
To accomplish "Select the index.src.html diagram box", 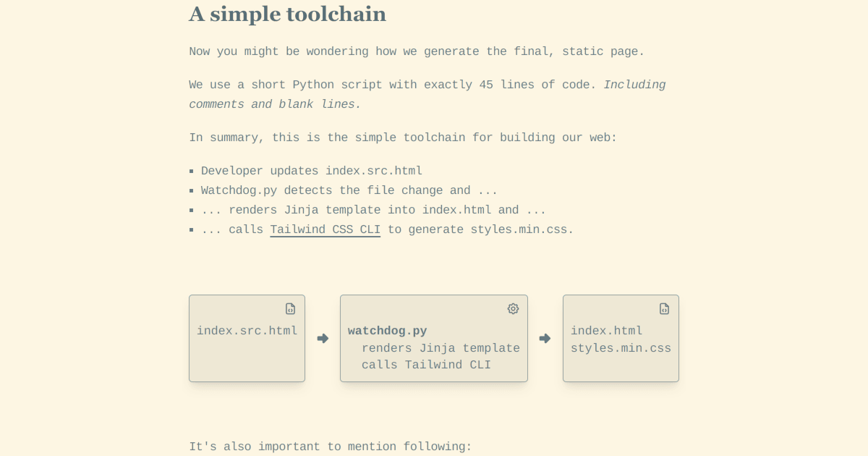I will pos(247,338).
